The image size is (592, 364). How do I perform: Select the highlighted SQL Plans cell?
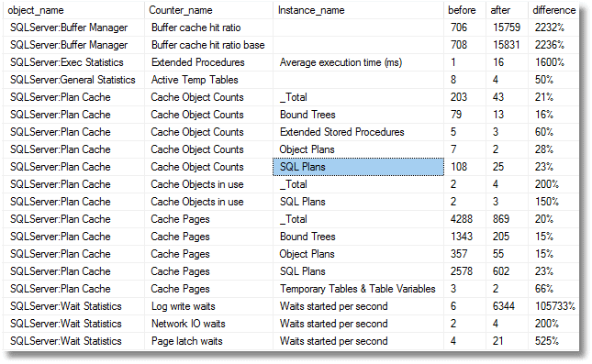358,167
